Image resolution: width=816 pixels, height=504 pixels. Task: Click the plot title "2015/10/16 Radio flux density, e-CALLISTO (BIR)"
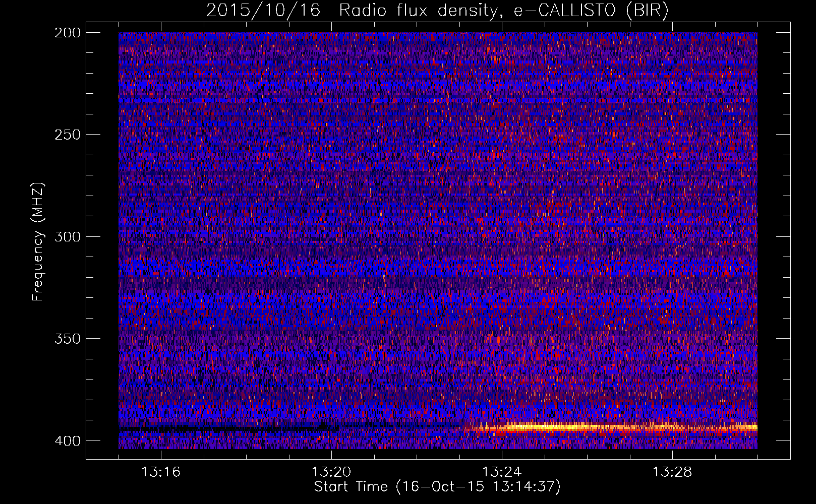click(x=437, y=11)
